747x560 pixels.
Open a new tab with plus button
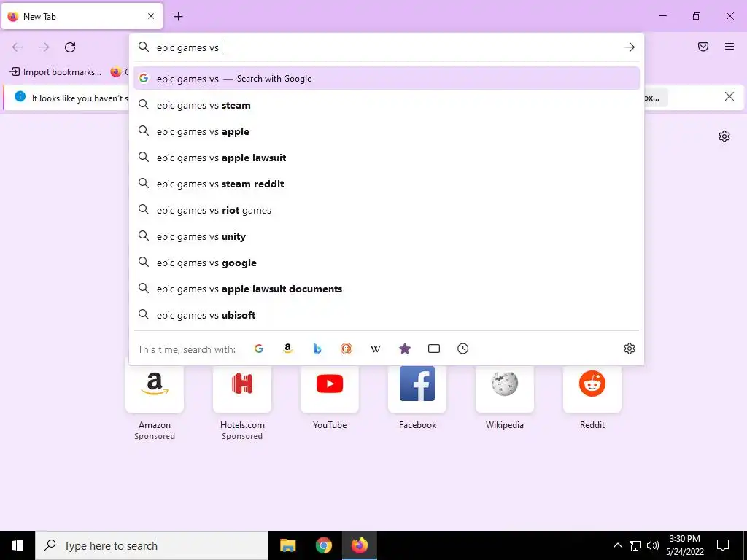pyautogui.click(x=178, y=17)
